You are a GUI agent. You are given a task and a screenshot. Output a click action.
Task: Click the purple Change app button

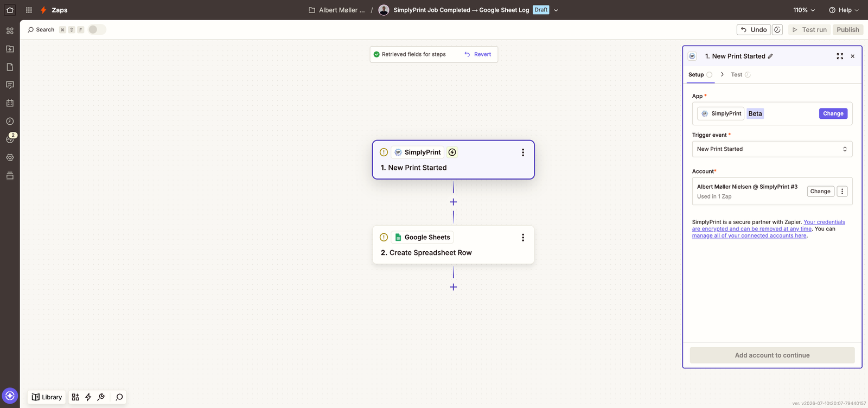833,113
